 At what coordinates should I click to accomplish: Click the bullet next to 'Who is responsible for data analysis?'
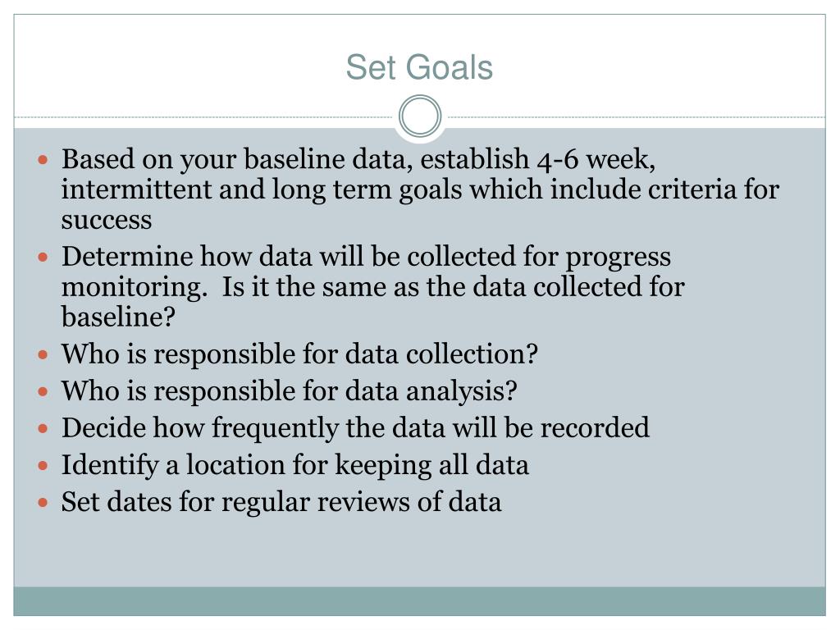(43, 391)
